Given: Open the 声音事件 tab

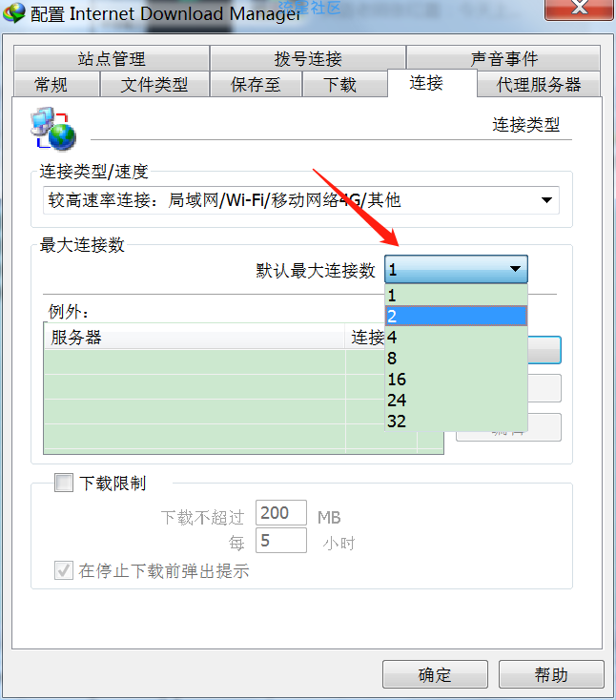Looking at the screenshot, I should point(504,58).
